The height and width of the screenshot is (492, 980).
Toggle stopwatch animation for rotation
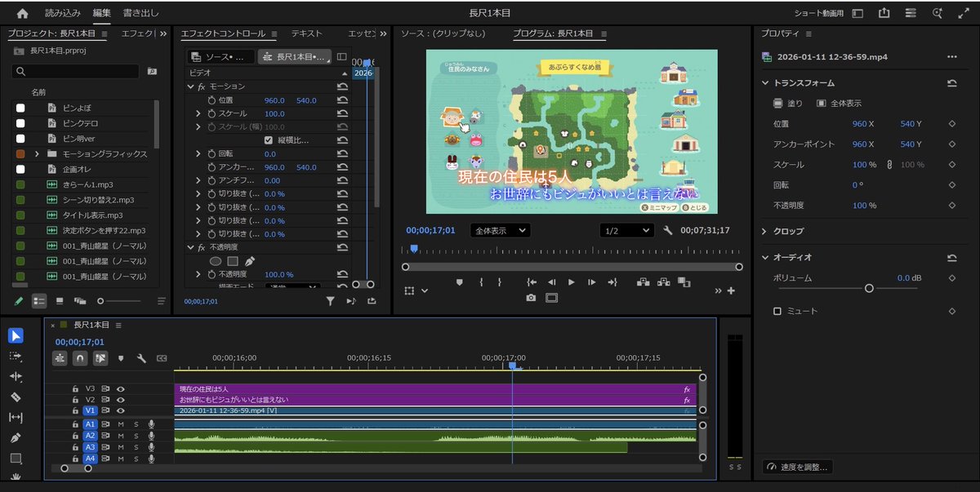coord(211,153)
